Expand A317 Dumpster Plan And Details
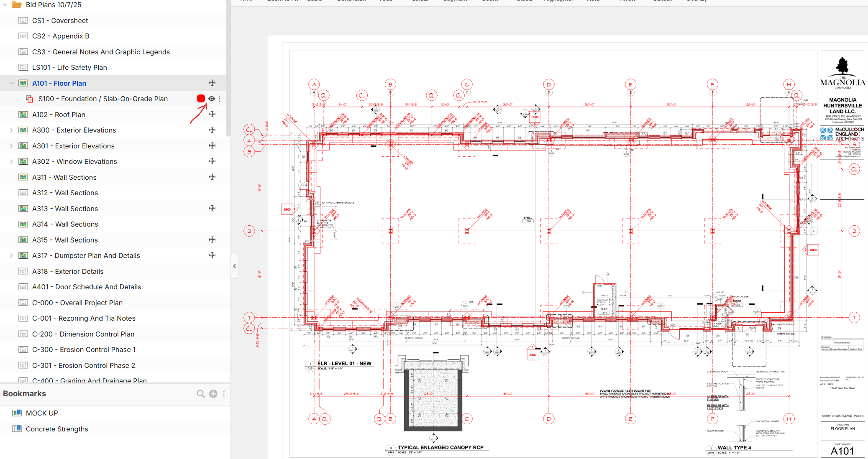868x459 pixels. click(x=11, y=255)
